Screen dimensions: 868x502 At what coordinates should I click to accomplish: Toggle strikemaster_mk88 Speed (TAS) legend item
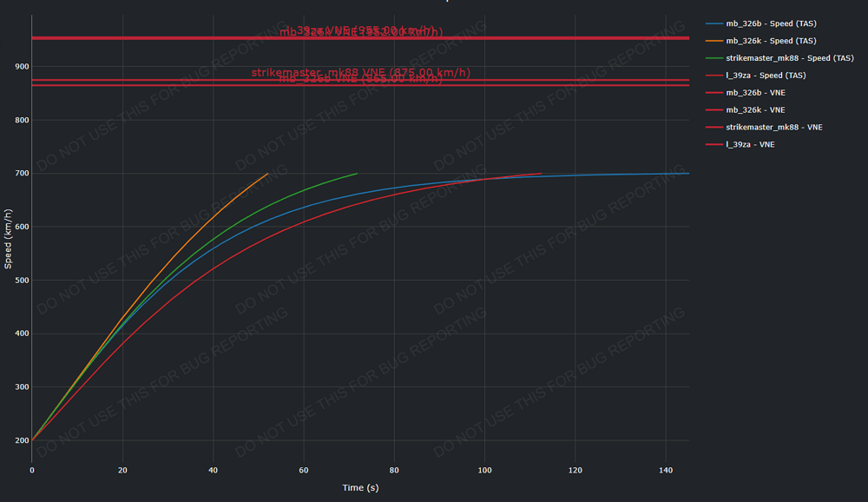coord(790,58)
